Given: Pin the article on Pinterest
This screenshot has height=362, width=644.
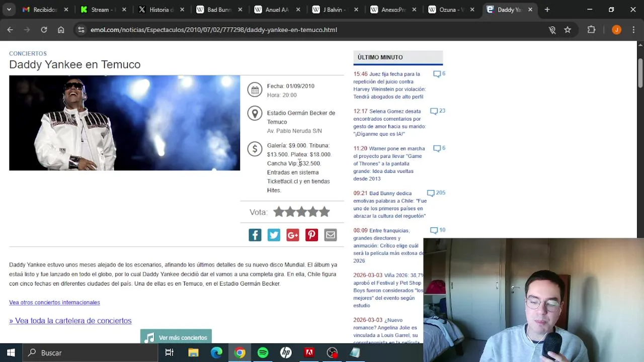Looking at the screenshot, I should 311,235.
